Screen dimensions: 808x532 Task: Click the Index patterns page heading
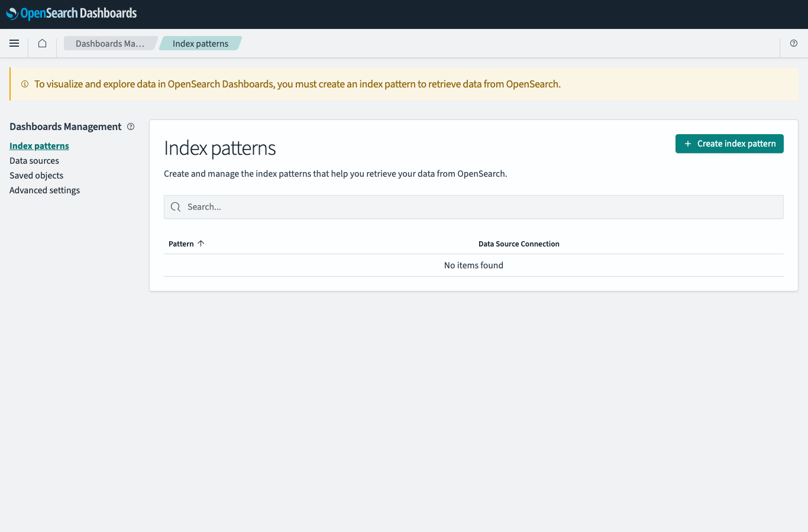point(220,148)
